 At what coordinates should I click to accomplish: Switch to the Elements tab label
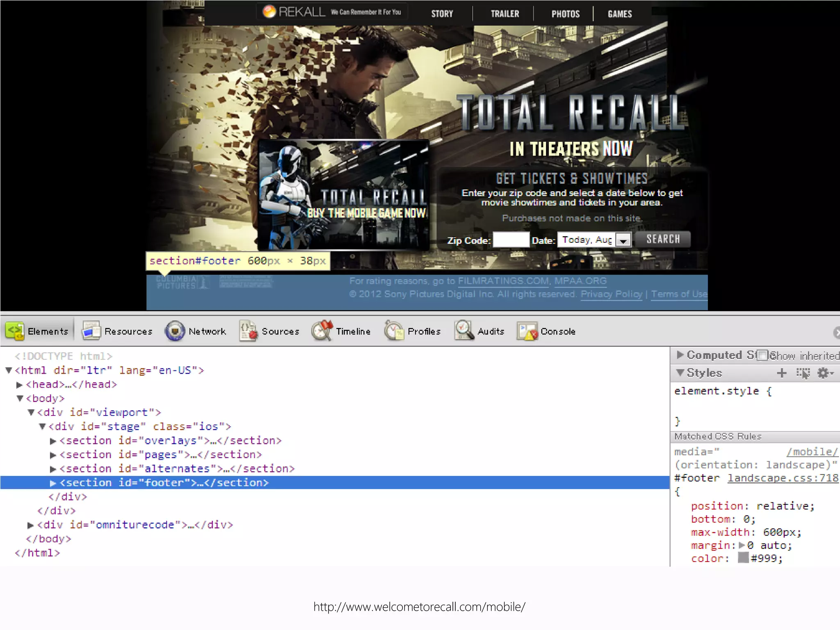(x=48, y=331)
